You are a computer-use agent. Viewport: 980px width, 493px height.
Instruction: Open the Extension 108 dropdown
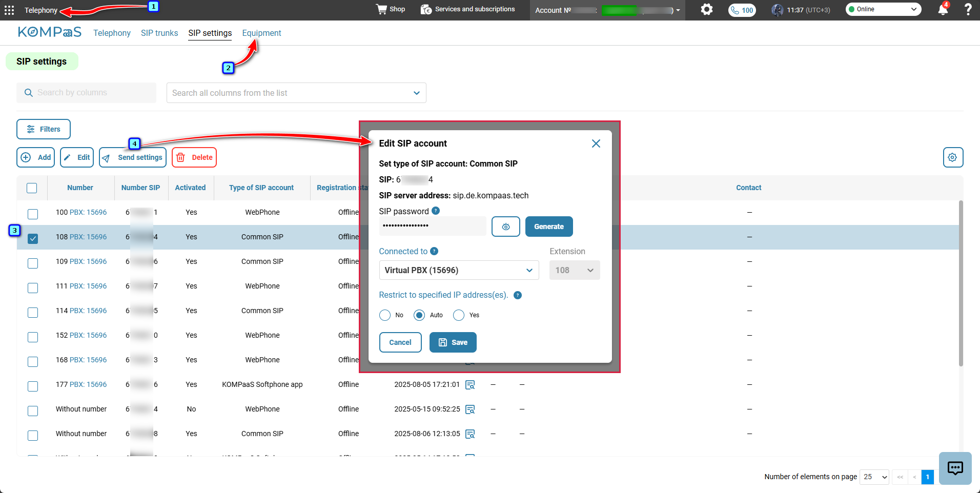(x=575, y=270)
